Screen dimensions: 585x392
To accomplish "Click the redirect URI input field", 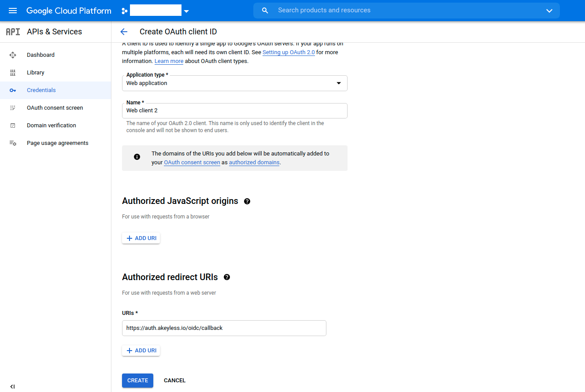I will [224, 328].
